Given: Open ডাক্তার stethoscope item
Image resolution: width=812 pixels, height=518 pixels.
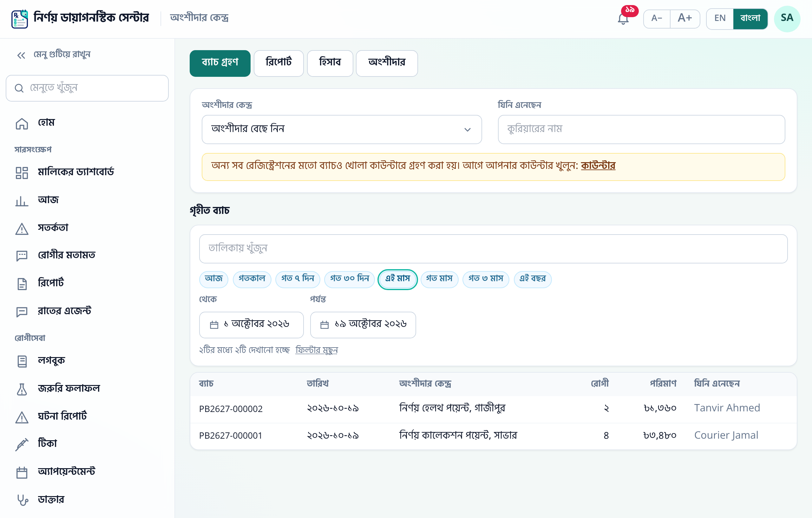Looking at the screenshot, I should 87,500.
